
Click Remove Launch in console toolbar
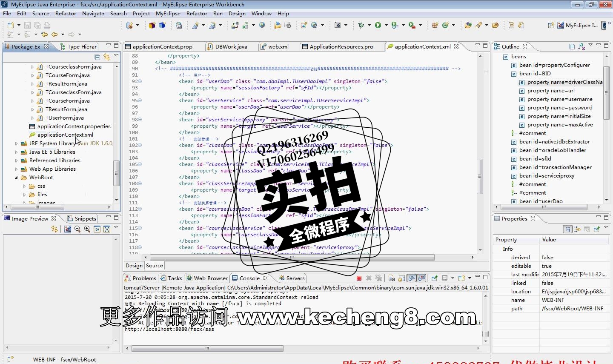[369, 278]
